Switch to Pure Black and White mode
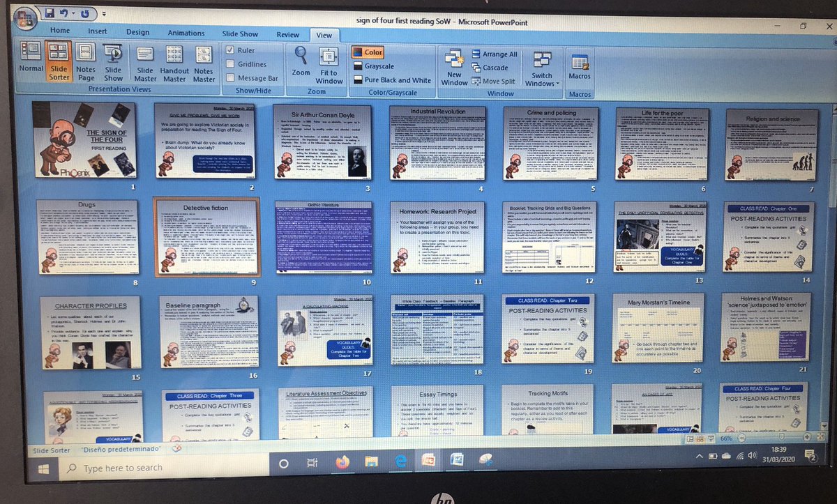The image size is (837, 504). (392, 80)
